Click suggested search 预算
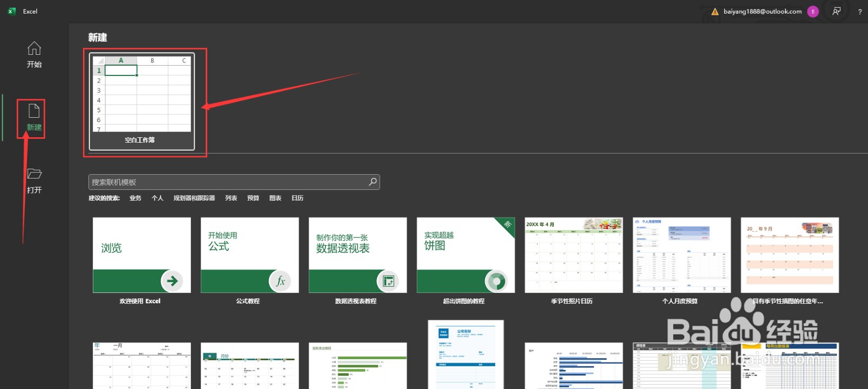This screenshot has height=389, width=868. point(253,198)
